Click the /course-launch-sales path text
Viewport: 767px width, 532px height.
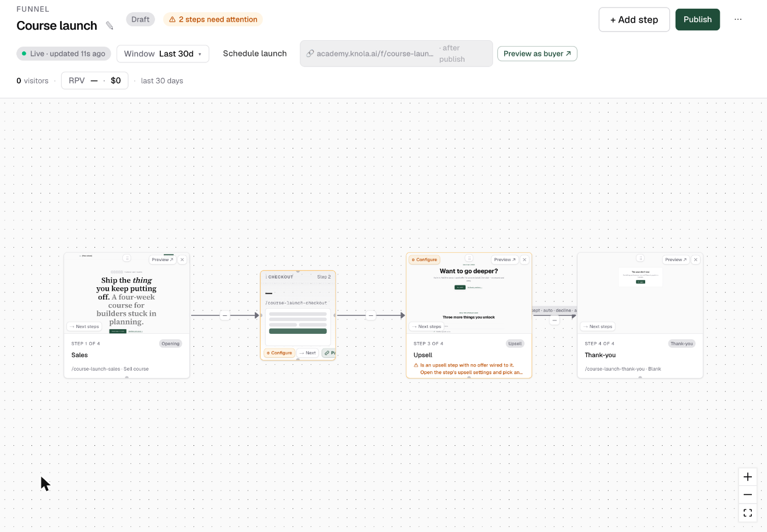click(96, 369)
